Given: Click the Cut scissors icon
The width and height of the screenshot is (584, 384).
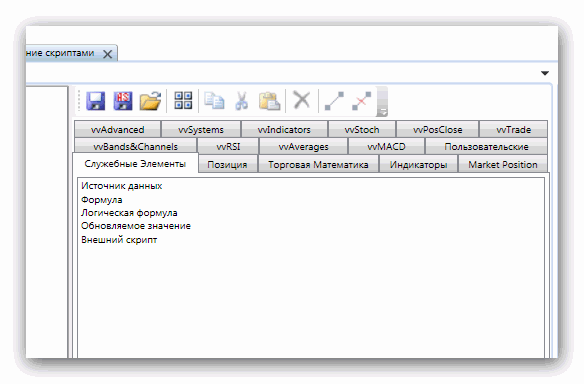Looking at the screenshot, I should click(242, 101).
